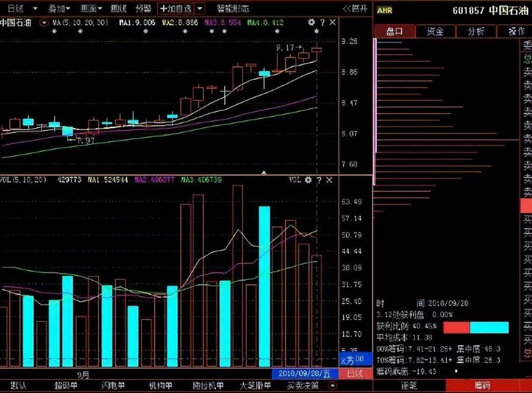Screen dimensions: 532x393
Task: Open settings gear for VOL panel
Action: pos(308,180)
